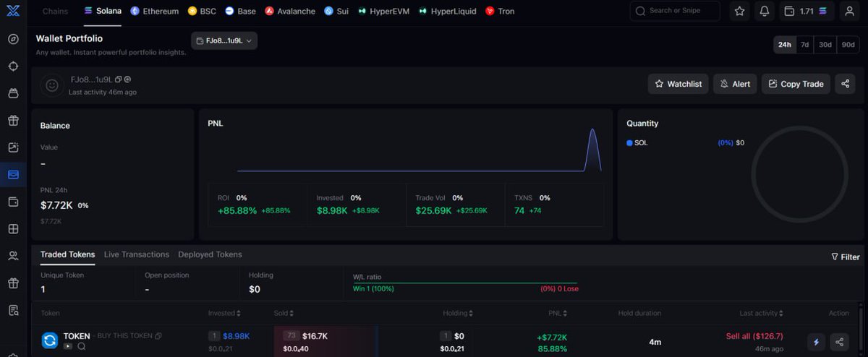The width and height of the screenshot is (868, 357).
Task: Open the Traded Tokens tab
Action: coord(67,254)
